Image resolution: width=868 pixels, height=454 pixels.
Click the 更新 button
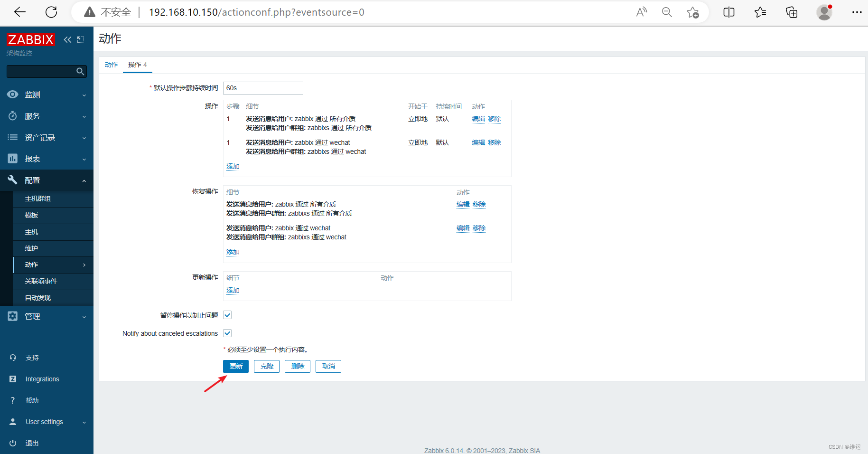point(236,366)
